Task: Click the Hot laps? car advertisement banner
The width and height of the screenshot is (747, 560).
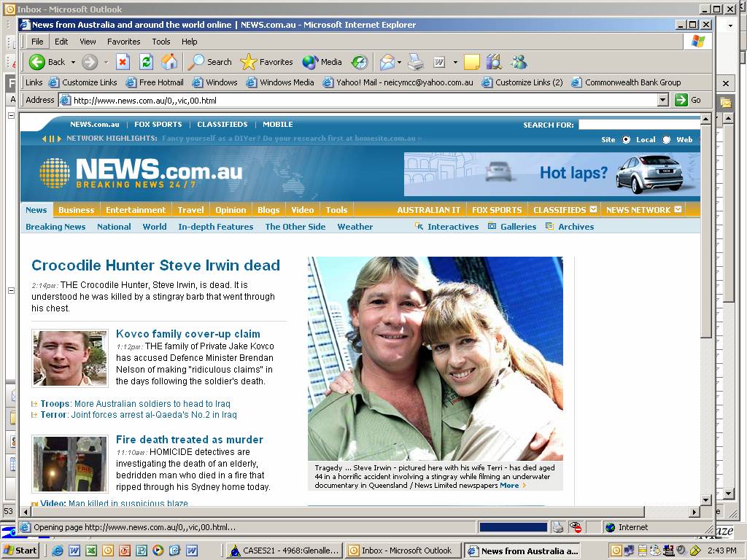Action: click(x=551, y=174)
